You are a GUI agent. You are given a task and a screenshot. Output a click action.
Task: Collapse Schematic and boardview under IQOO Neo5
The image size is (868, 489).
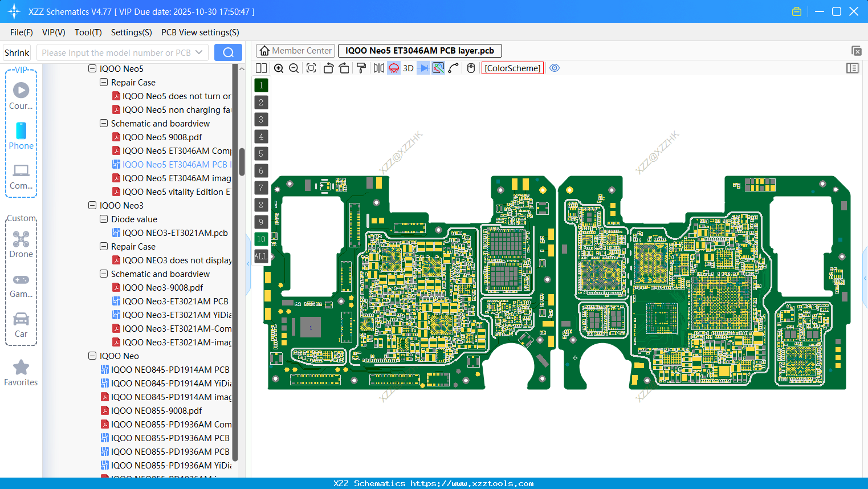click(104, 124)
